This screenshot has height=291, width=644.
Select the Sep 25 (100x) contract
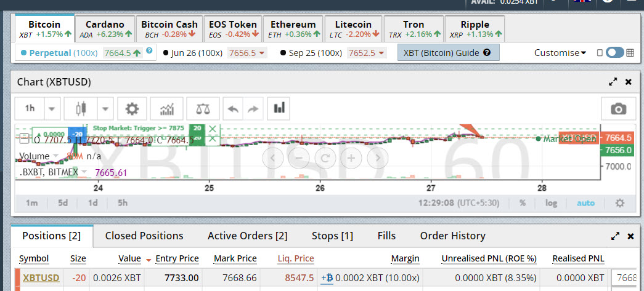tap(333, 53)
